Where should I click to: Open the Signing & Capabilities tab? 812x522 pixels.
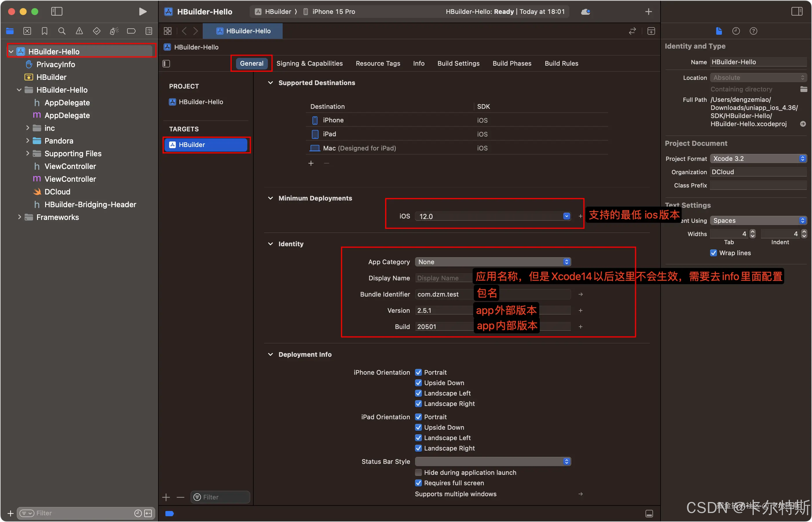click(x=309, y=63)
